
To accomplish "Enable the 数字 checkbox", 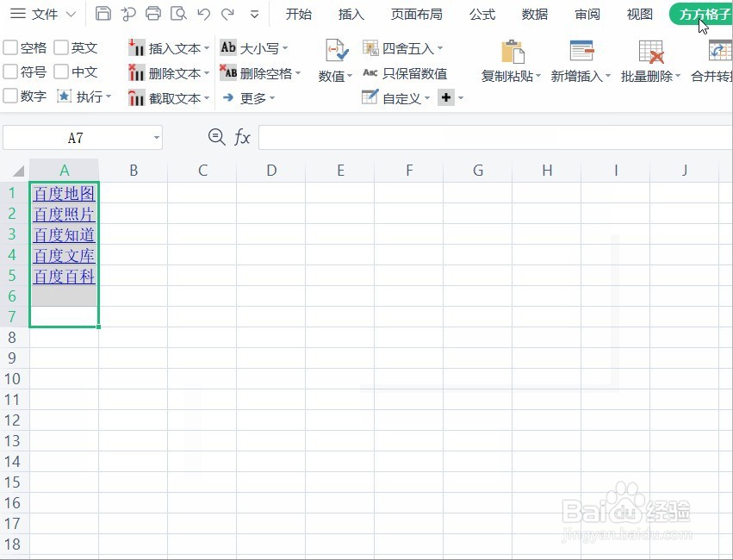I will click(10, 96).
